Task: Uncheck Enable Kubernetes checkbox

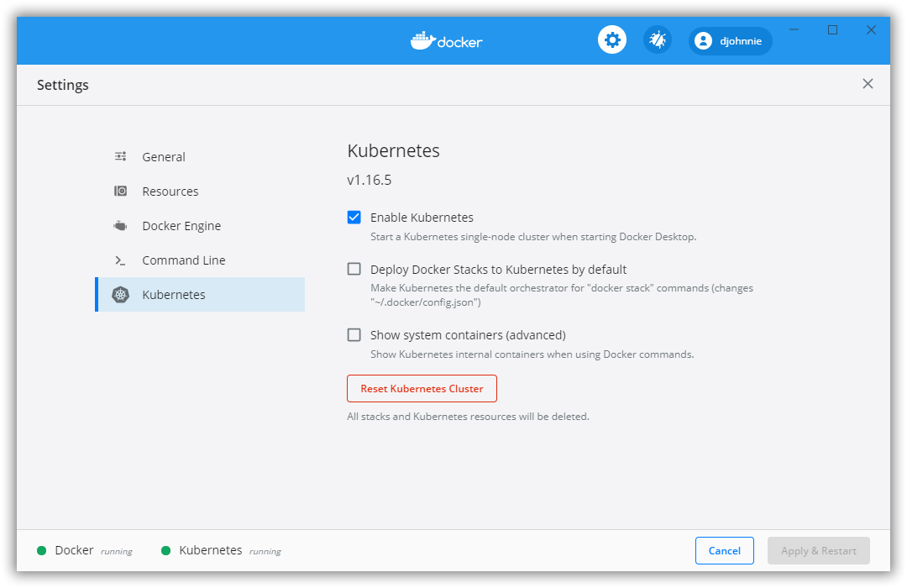Action: (x=354, y=217)
